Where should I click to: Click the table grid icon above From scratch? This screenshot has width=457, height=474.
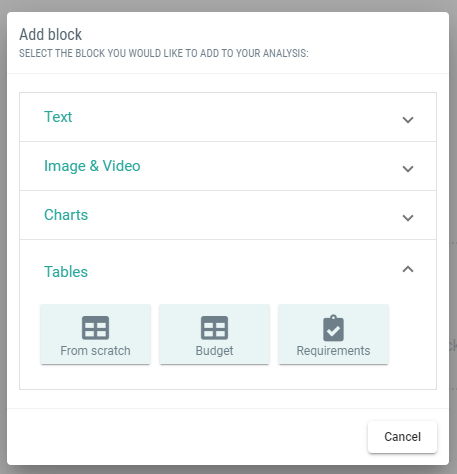coord(95,328)
